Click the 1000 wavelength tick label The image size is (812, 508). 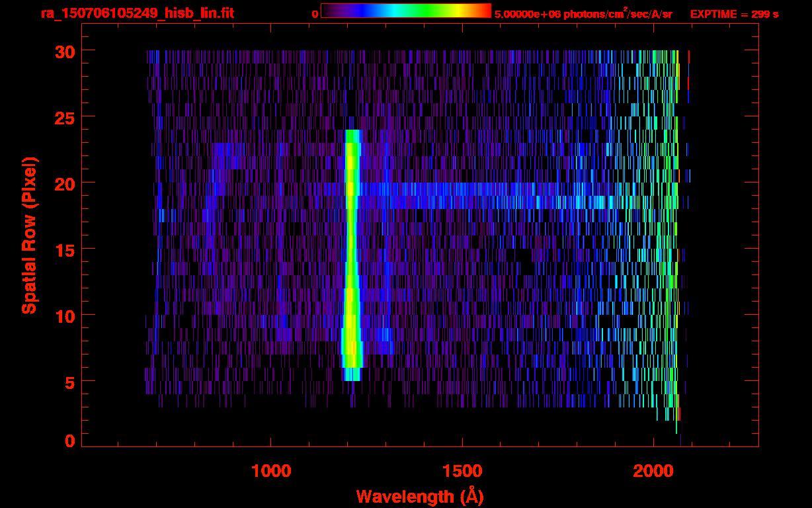[x=271, y=471]
